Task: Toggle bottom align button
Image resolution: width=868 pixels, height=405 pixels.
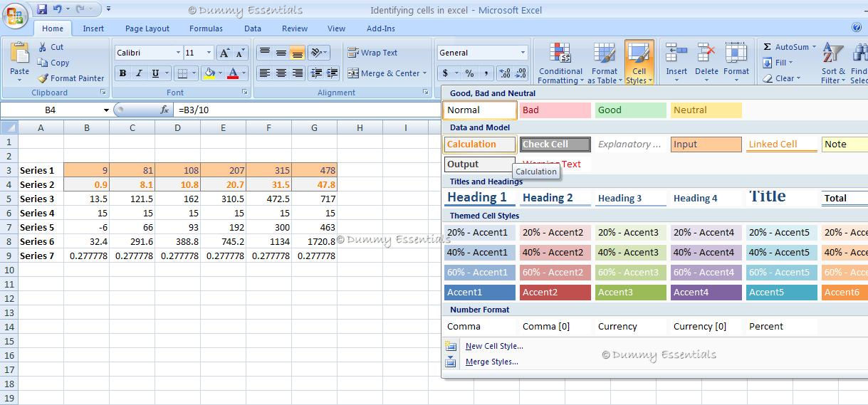Action: 297,53
